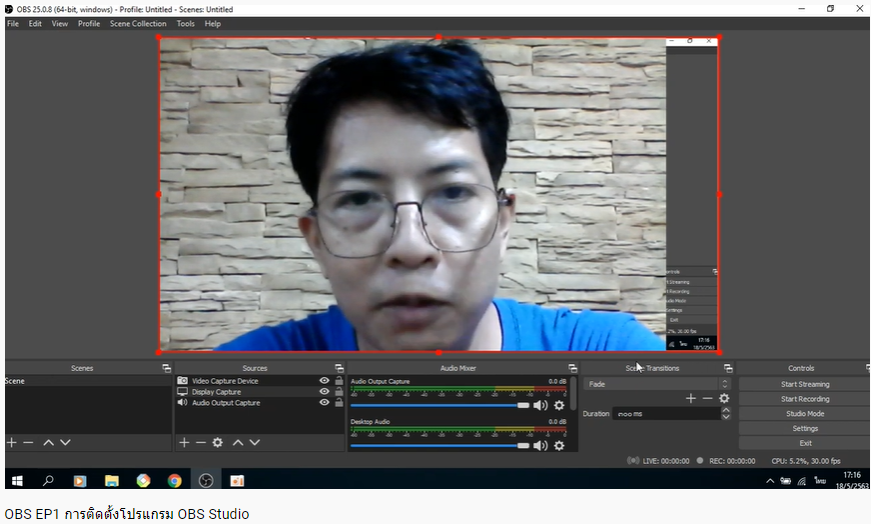The image size is (871, 524).
Task: Mute Desktop Audio speaker icon
Action: (x=540, y=445)
